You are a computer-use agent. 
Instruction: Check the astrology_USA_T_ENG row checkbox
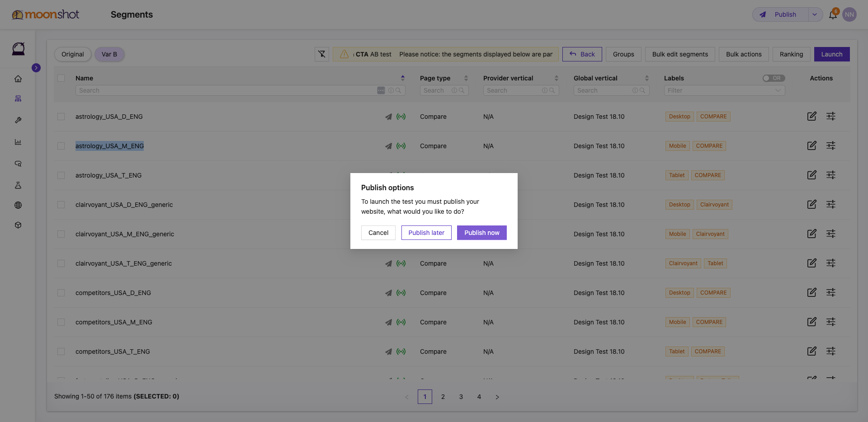pos(61,175)
